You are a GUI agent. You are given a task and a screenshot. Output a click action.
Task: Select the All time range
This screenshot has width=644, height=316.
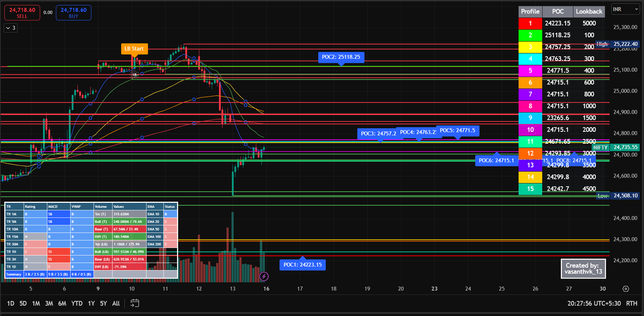coord(116,303)
